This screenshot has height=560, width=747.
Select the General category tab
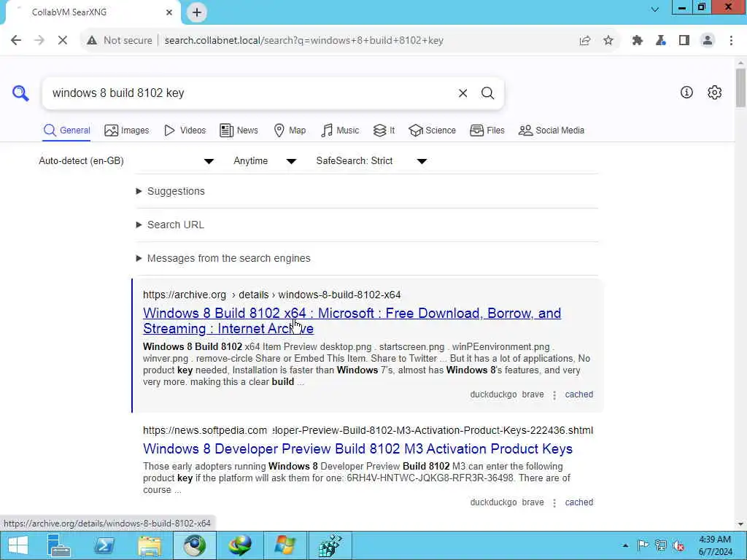click(66, 131)
